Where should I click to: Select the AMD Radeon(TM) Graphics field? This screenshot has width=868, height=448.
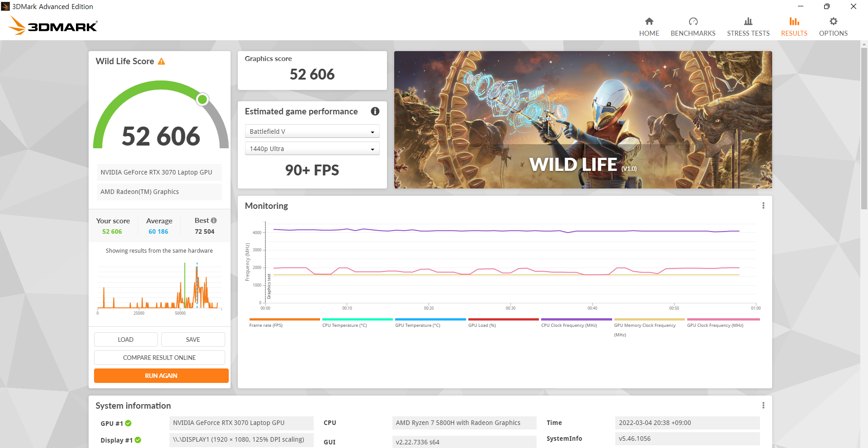[159, 192]
